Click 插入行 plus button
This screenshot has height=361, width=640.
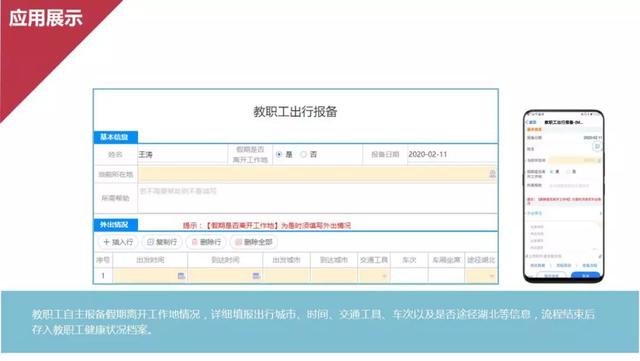point(118,242)
